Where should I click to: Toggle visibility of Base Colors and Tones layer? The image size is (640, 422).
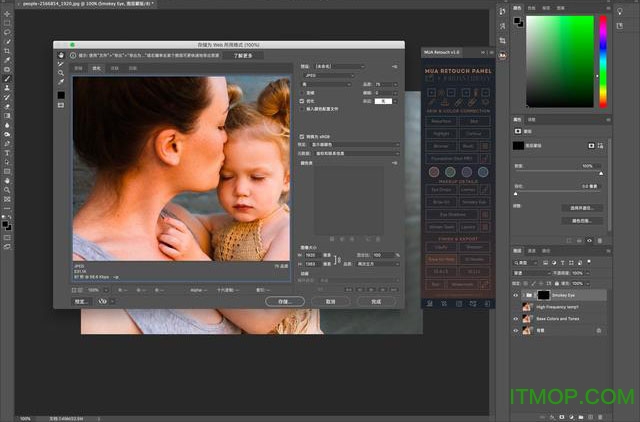(516, 319)
